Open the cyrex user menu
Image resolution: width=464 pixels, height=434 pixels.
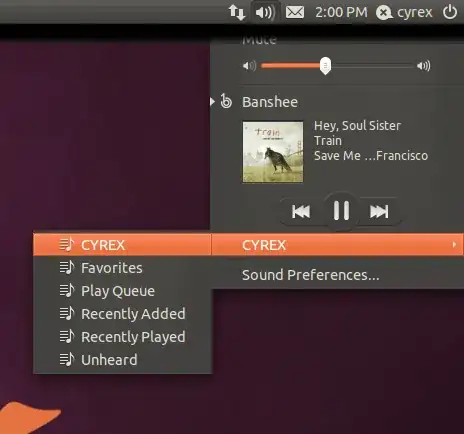[x=415, y=13]
